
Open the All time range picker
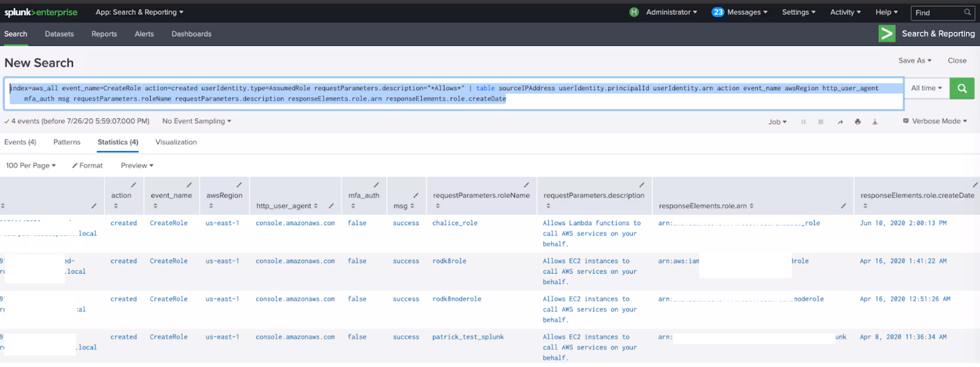926,88
